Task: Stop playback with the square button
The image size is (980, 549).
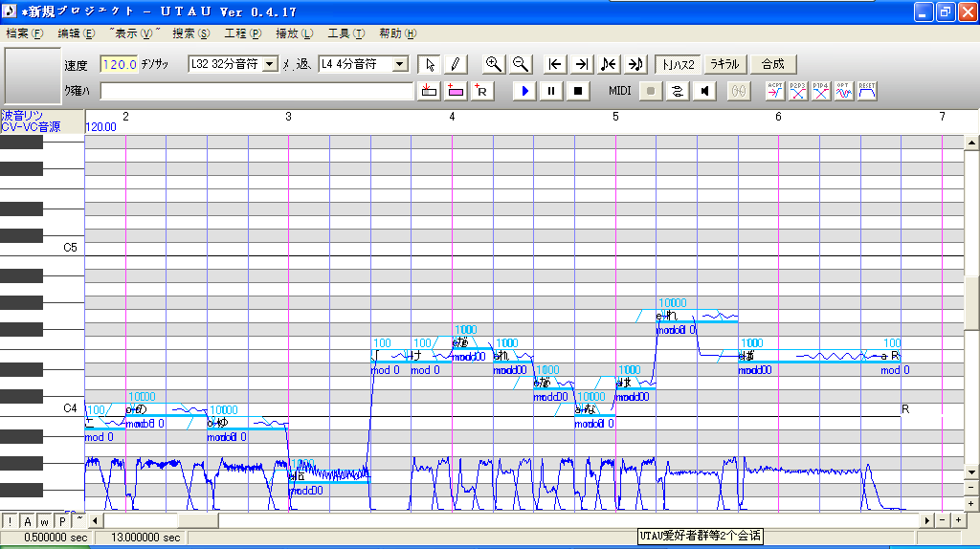Action: (x=578, y=91)
